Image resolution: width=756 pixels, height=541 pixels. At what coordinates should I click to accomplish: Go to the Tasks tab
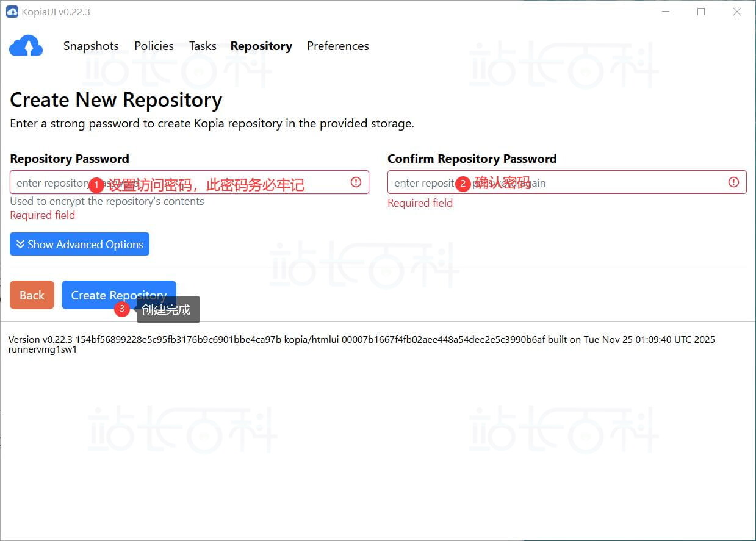pos(203,46)
